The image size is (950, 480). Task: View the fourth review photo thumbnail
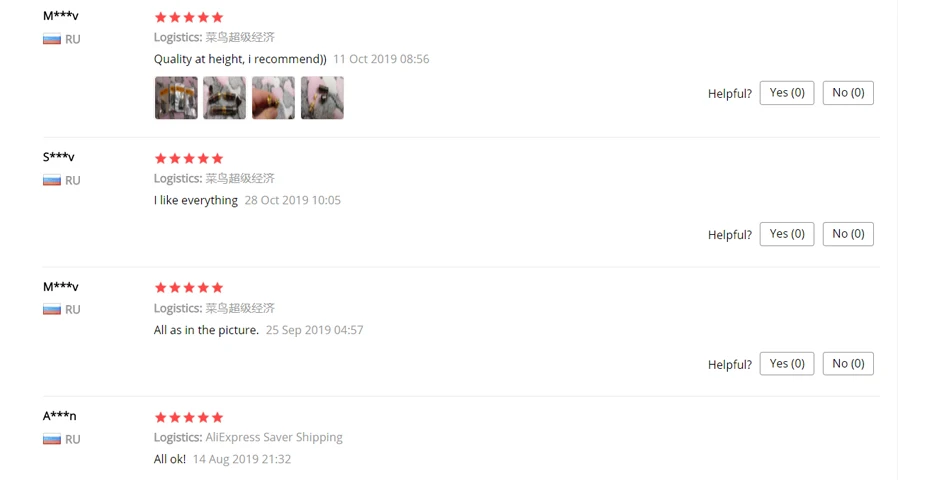point(322,98)
